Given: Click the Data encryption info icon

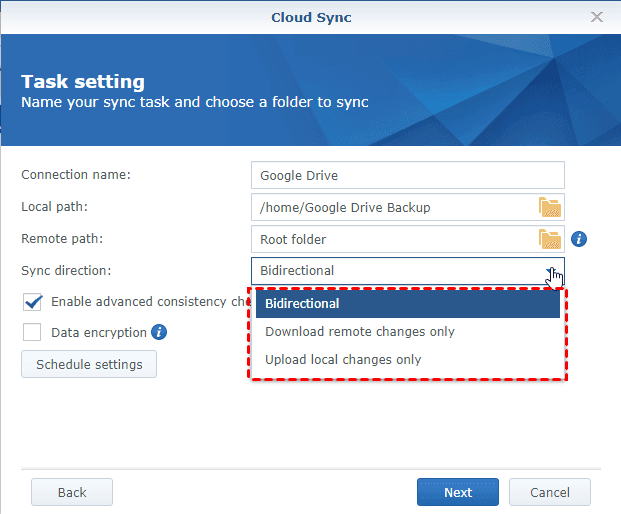Looking at the screenshot, I should (159, 332).
